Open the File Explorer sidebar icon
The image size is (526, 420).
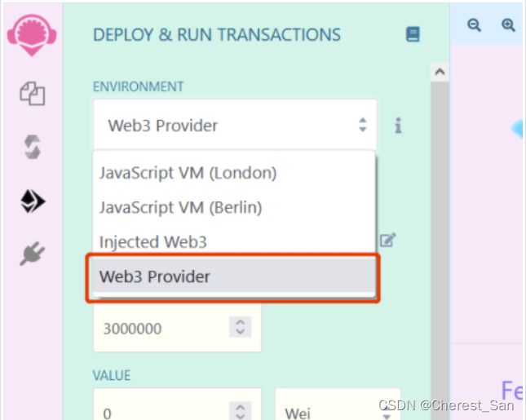coord(32,94)
